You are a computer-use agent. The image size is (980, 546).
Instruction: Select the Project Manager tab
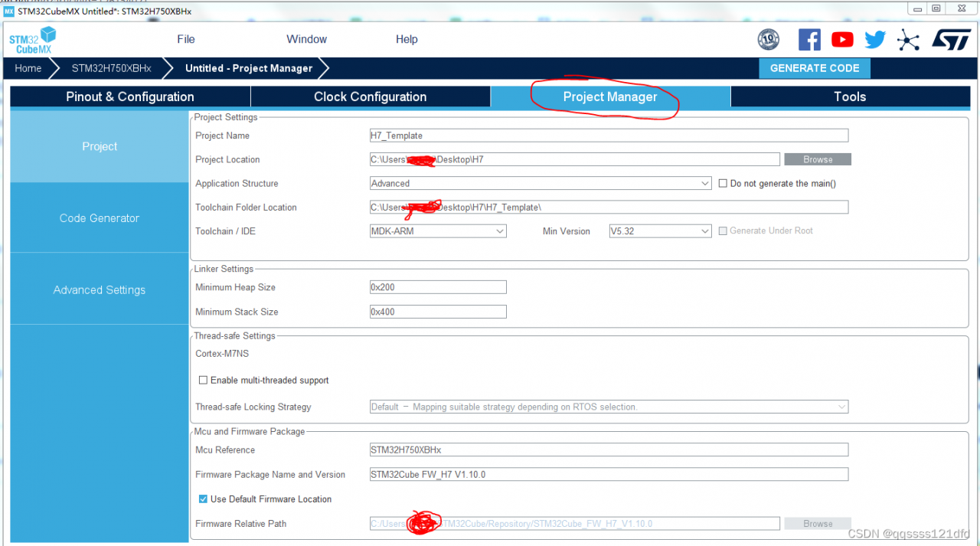[x=610, y=96]
